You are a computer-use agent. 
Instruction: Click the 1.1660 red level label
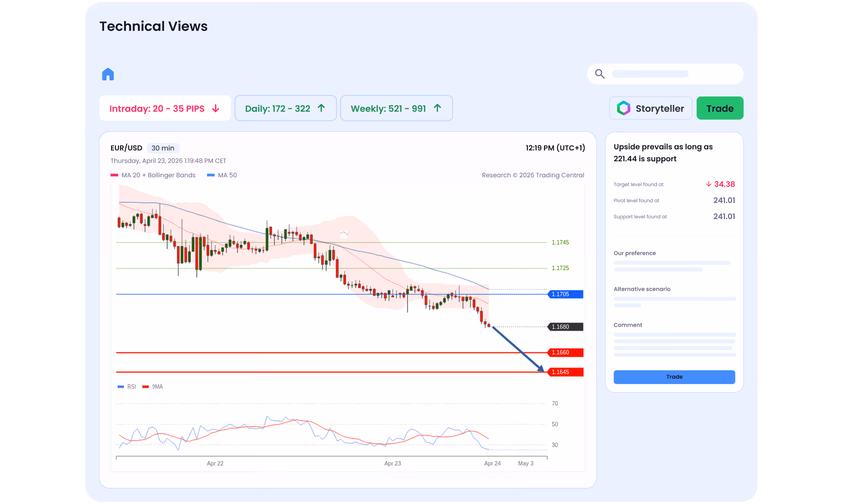(565, 353)
